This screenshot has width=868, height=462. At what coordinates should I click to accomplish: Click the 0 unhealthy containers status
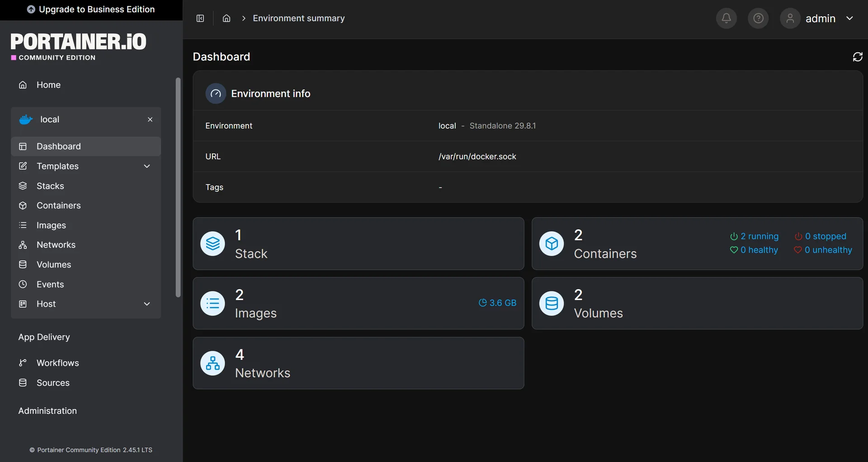click(823, 250)
